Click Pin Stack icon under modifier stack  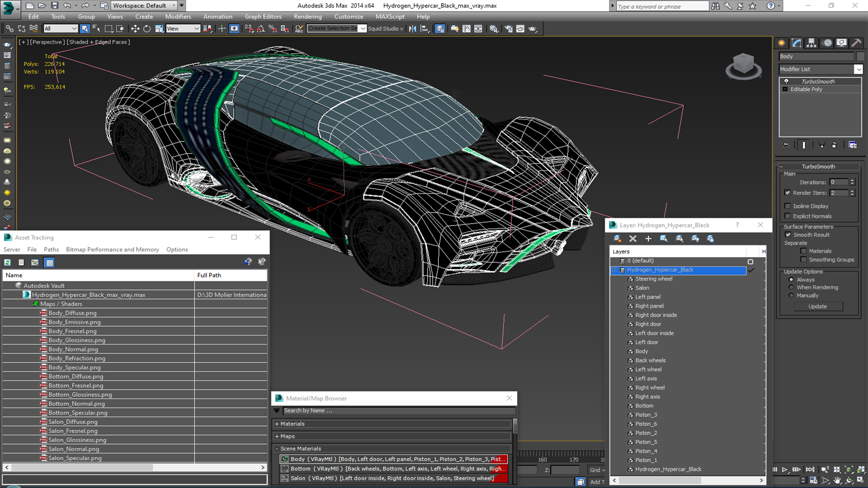pos(786,145)
